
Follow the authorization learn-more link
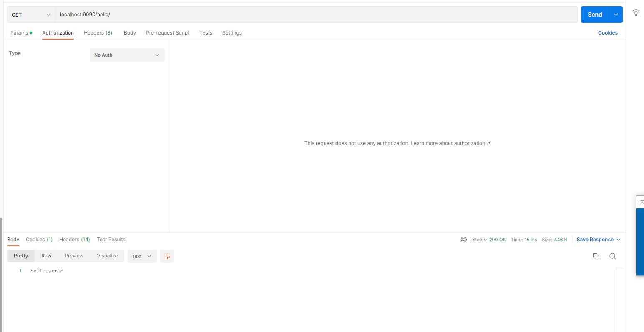point(470,143)
